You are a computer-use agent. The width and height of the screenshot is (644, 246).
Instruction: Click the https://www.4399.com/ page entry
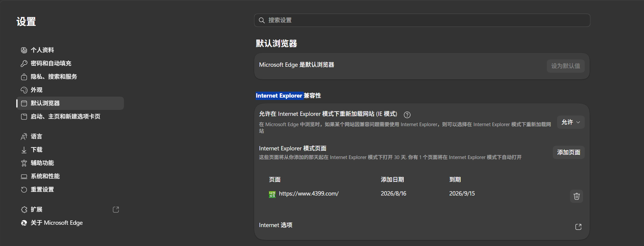coord(309,194)
